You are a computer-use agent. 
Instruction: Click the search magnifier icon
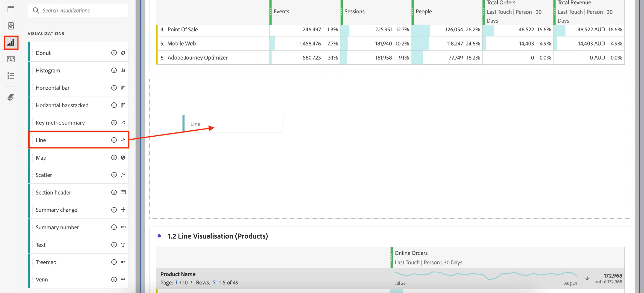[36, 11]
